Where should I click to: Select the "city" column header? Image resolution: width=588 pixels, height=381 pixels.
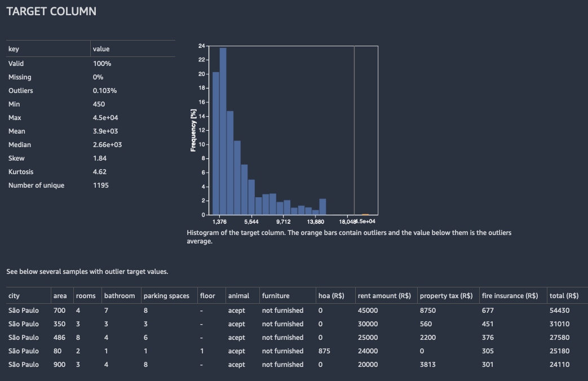(x=13, y=295)
